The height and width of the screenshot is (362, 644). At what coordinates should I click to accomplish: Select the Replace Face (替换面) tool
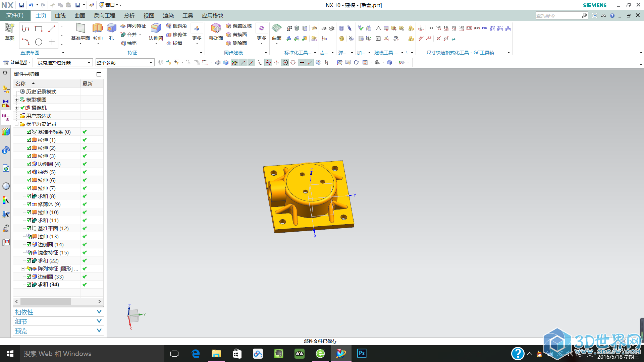coord(236,35)
